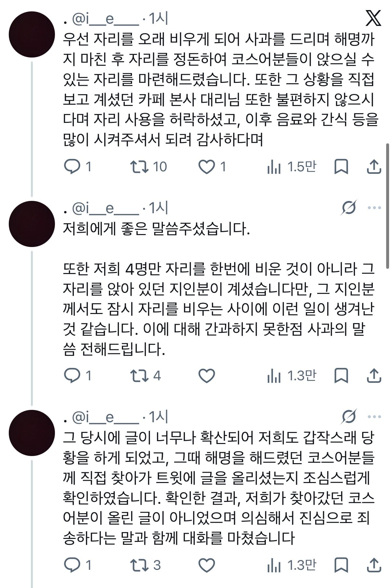The width and height of the screenshot is (392, 588).
Task: View 1.5만 view analytics of the first tweet
Action: click(x=291, y=167)
